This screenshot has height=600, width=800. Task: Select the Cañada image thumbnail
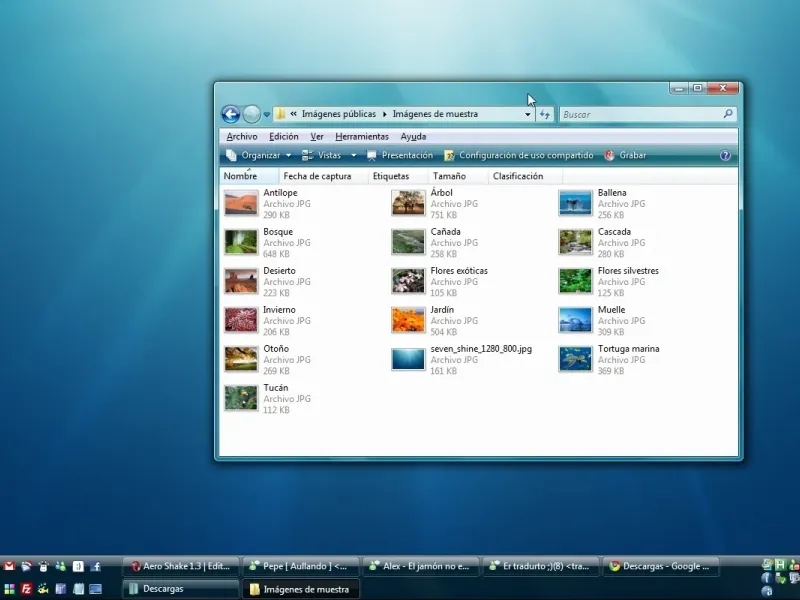pyautogui.click(x=408, y=242)
